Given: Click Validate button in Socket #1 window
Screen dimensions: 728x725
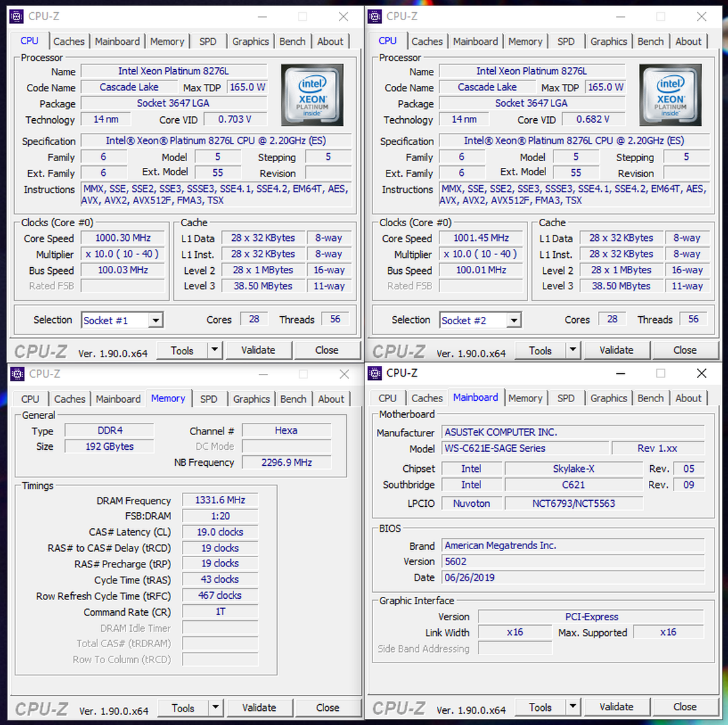Looking at the screenshot, I should pyautogui.click(x=258, y=350).
